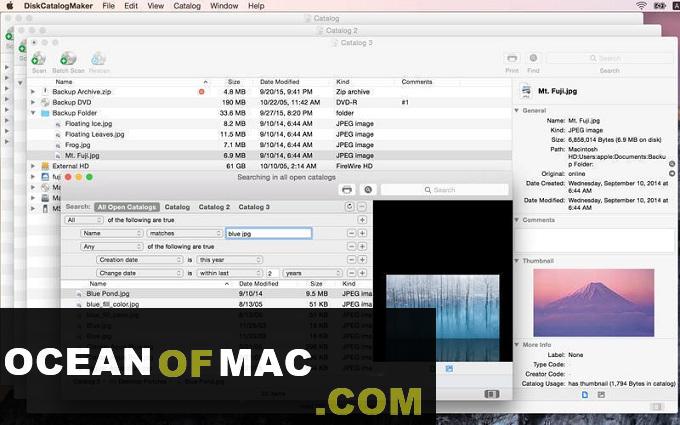Click plus on the Change date row
Viewport: 680px width, 425px height.
point(362,273)
